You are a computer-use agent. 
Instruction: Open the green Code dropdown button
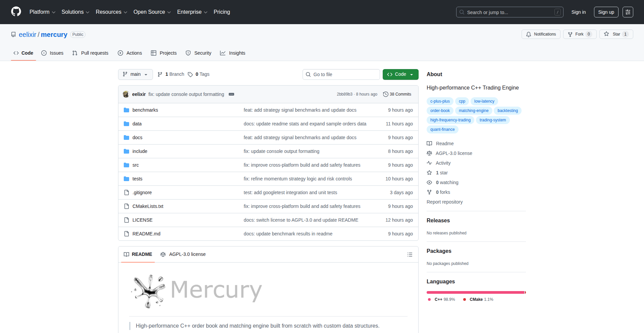400,74
